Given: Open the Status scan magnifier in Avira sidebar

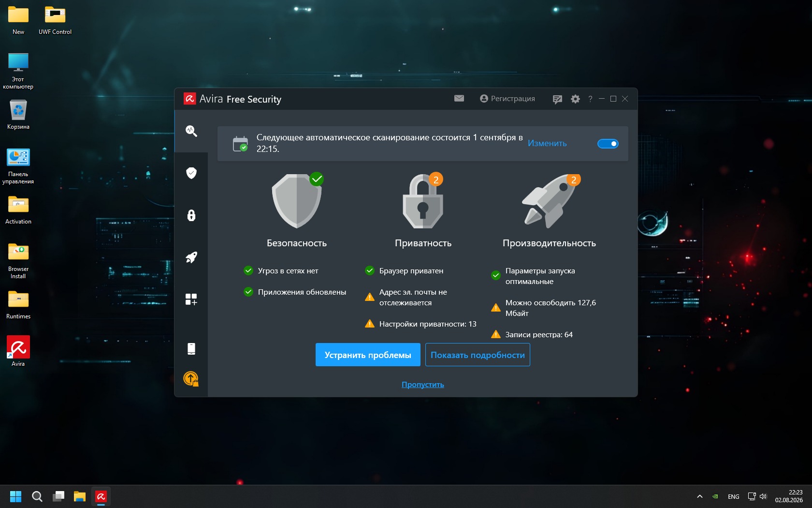Looking at the screenshot, I should 191,131.
